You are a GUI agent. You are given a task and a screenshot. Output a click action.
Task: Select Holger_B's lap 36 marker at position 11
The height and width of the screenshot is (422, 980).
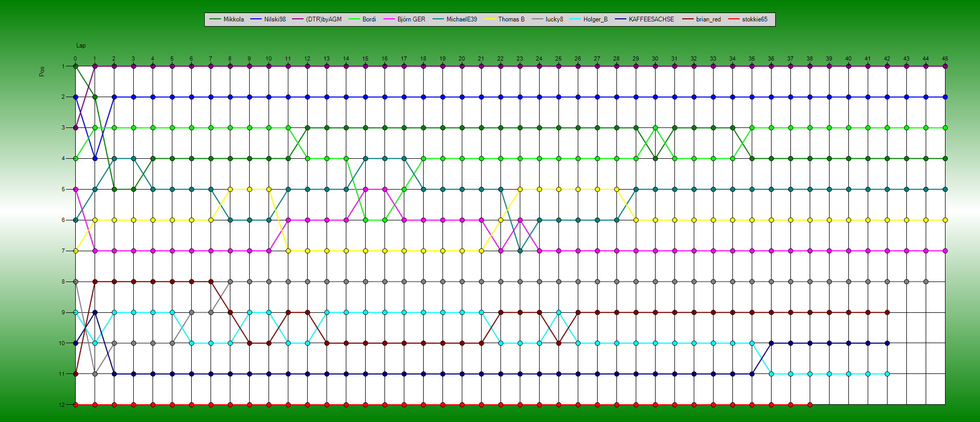[x=771, y=374]
